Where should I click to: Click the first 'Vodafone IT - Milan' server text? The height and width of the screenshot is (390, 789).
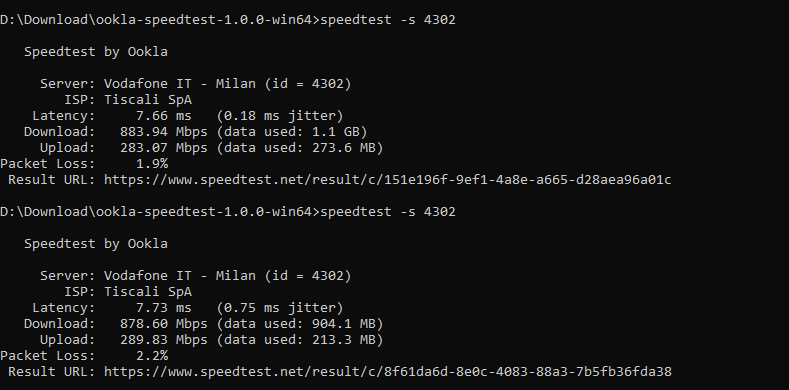pyautogui.click(x=180, y=84)
